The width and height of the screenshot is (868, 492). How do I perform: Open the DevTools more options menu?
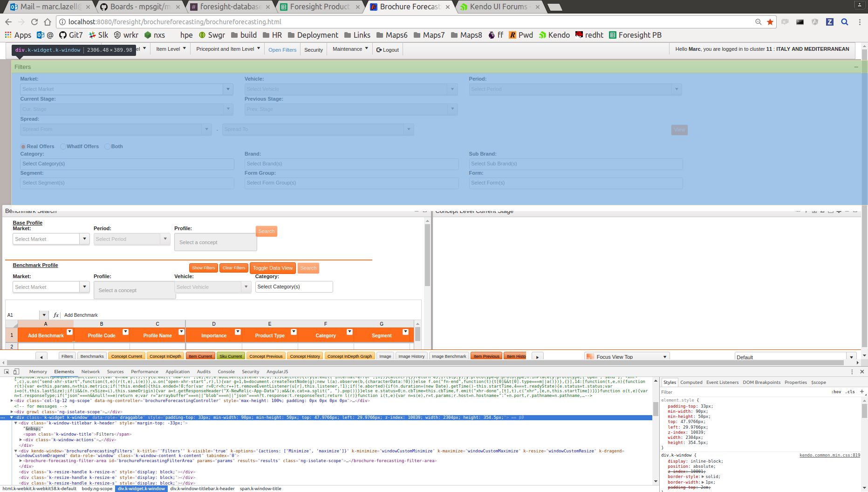[x=852, y=371]
